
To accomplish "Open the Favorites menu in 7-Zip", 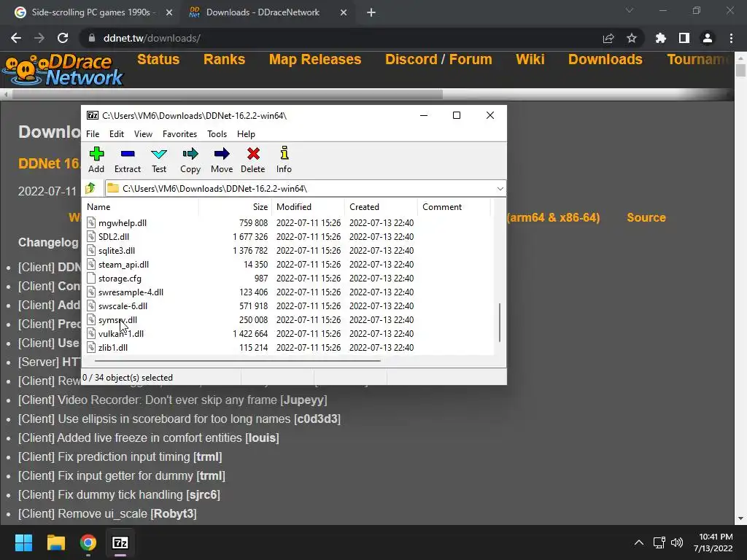I will (179, 134).
